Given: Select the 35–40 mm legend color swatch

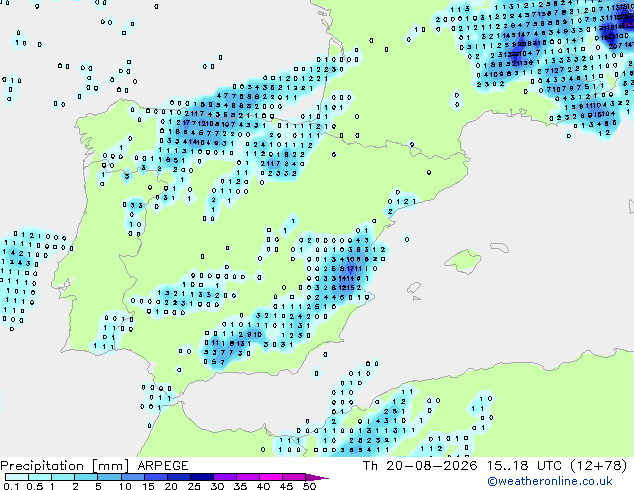Looking at the screenshot, I should click(247, 477).
